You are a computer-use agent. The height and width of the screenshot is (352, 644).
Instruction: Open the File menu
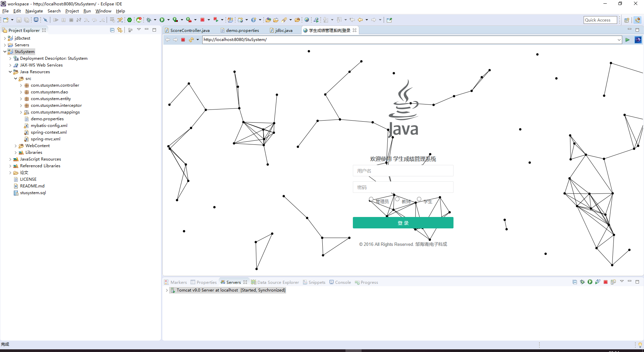coord(5,11)
